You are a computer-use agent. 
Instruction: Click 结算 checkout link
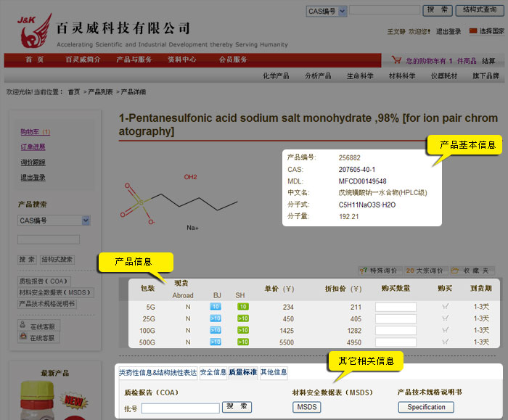click(488, 61)
